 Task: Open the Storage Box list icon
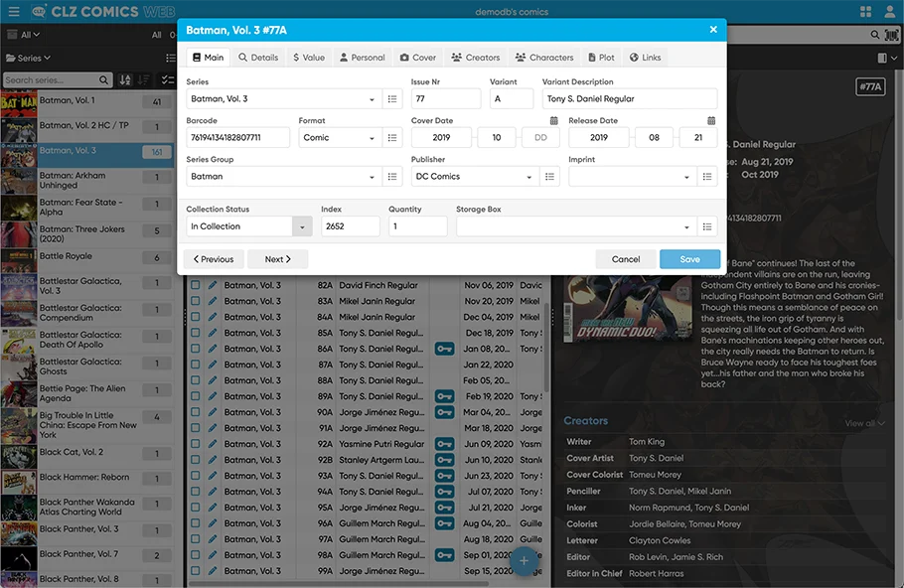coord(707,226)
